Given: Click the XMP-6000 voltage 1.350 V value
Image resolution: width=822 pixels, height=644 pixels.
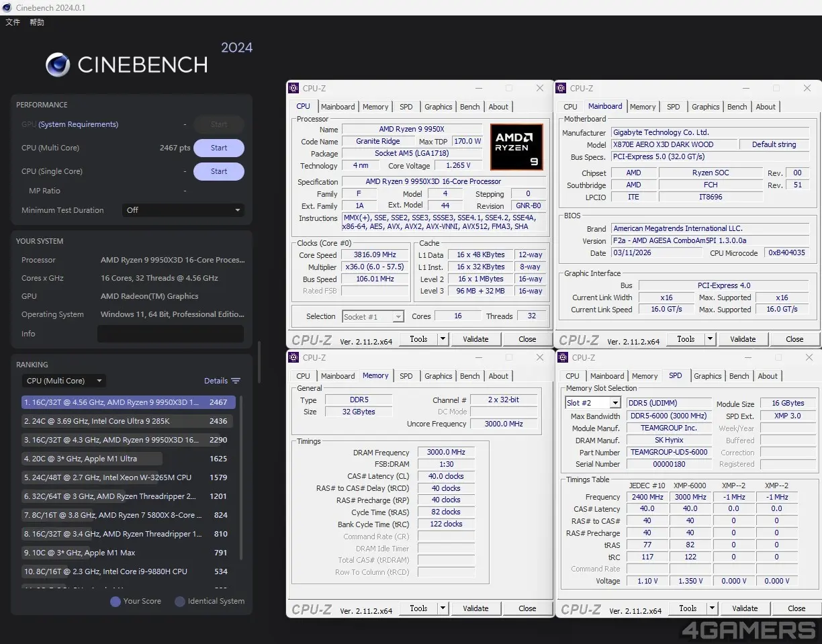Looking at the screenshot, I should tap(690, 581).
